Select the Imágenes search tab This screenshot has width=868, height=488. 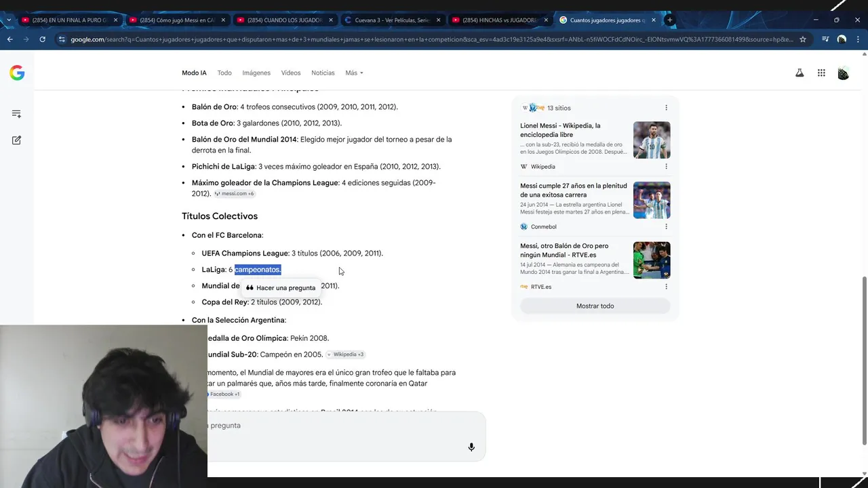[256, 73]
